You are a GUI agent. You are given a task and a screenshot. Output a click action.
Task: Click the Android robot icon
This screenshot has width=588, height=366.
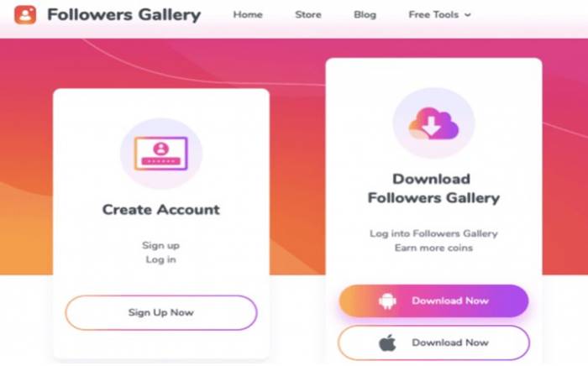tap(387, 301)
